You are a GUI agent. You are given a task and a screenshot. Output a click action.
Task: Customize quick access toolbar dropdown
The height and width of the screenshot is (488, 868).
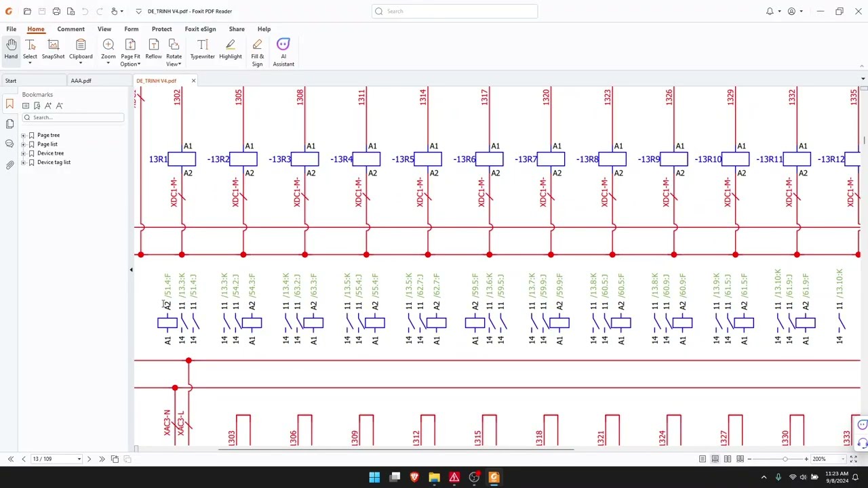click(x=138, y=11)
